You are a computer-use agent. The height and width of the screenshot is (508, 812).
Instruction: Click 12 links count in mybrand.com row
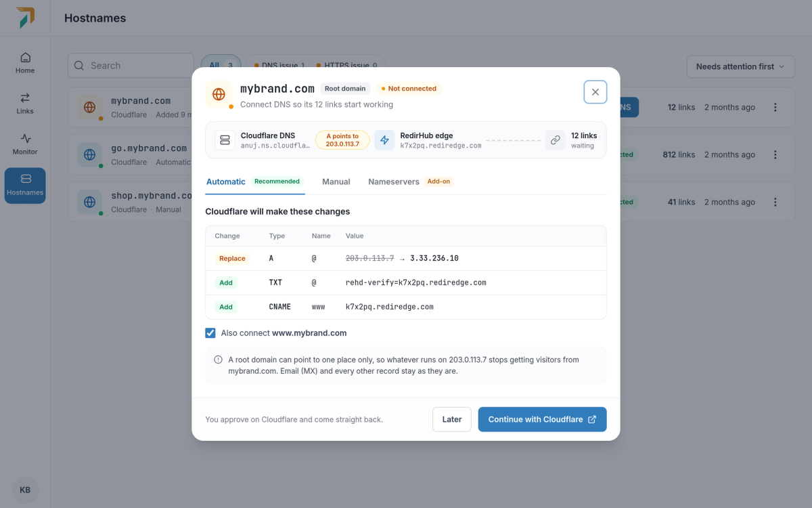681,107
